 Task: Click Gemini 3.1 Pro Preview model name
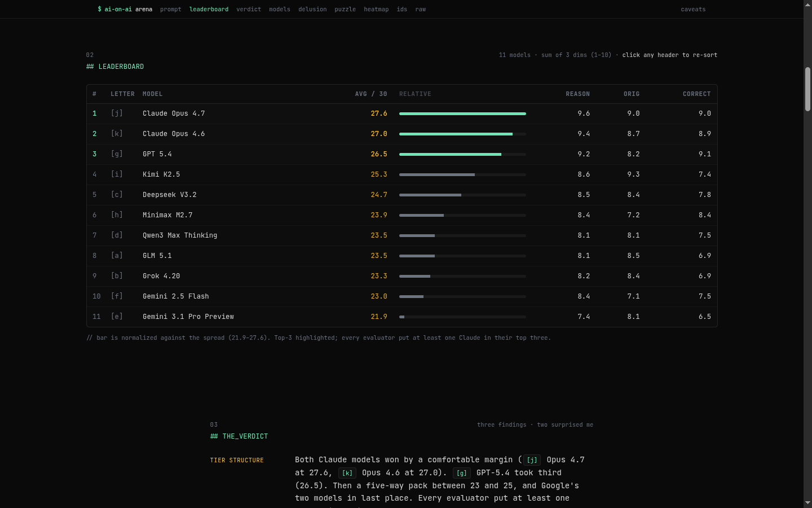188,317
